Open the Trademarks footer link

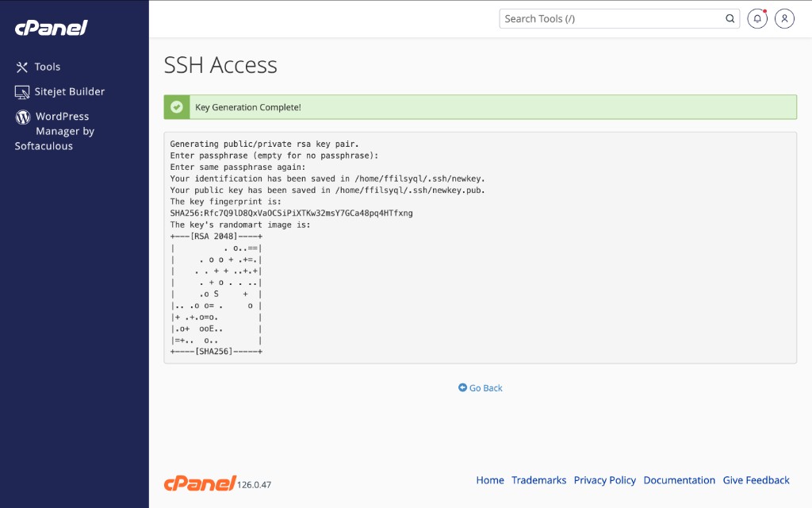(x=538, y=480)
